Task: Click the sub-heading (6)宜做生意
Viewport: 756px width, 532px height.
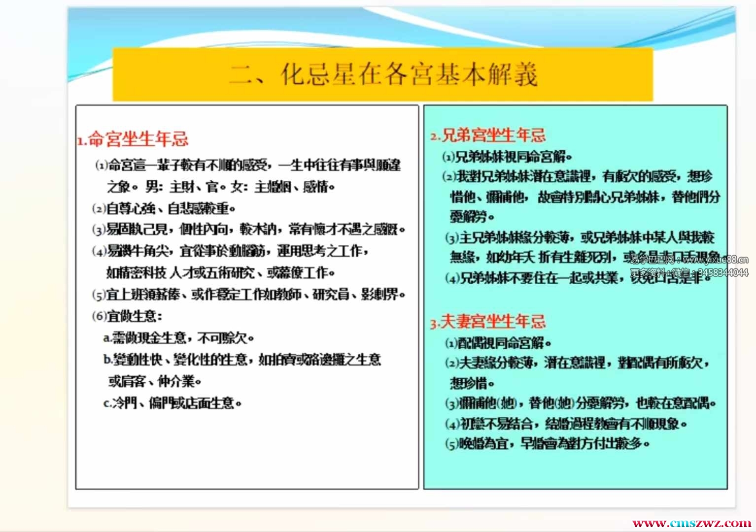Action: 127,316
